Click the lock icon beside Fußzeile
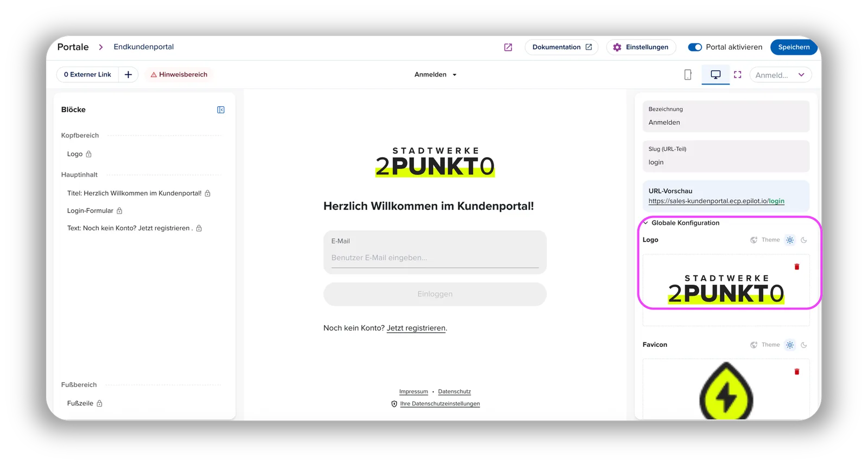The width and height of the screenshot is (868, 465). coord(99,404)
